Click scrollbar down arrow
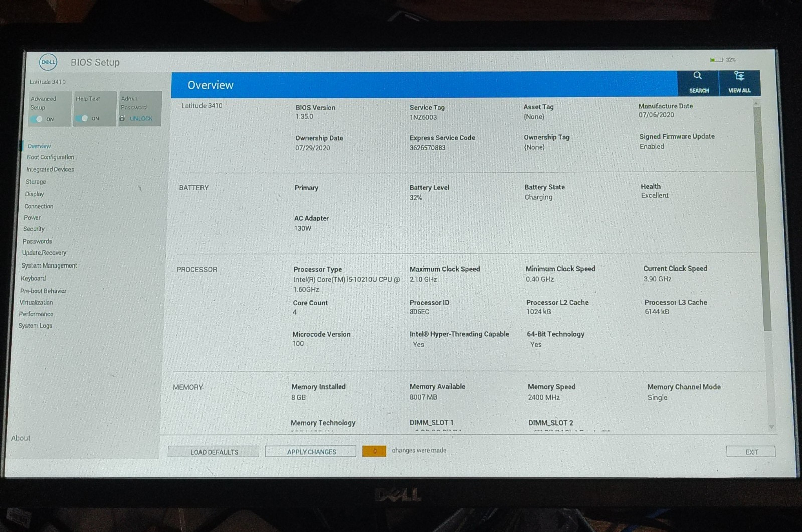 (772, 427)
